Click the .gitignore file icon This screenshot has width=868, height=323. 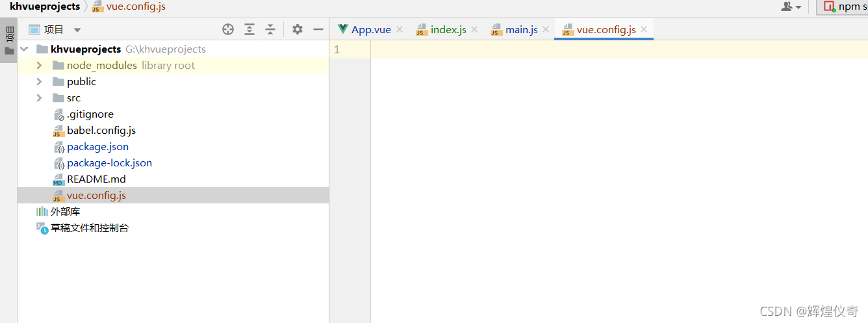click(58, 115)
